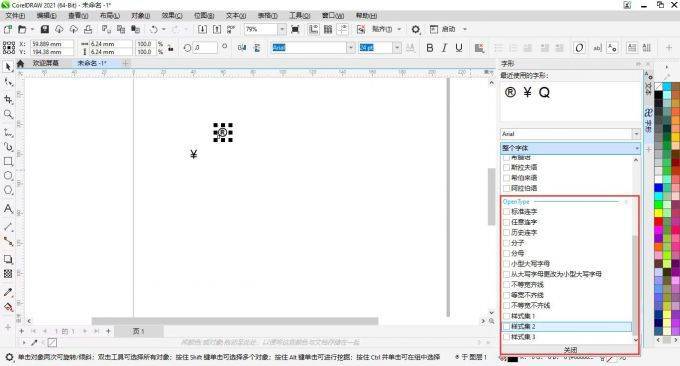Open the 文件 menu

point(15,16)
